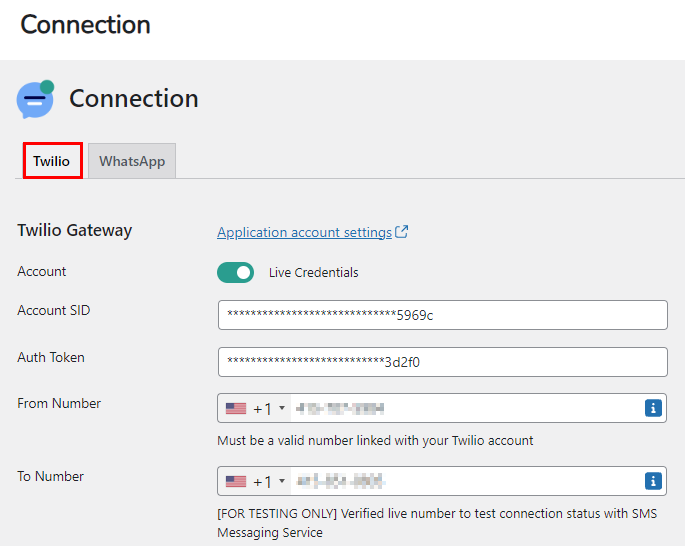
Task: Click the Live Credentials label
Action: [314, 273]
